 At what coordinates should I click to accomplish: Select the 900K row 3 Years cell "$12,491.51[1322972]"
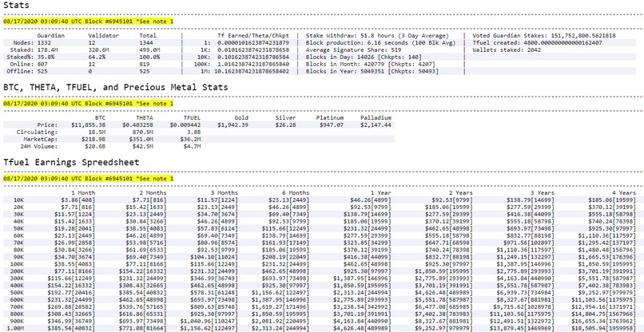tap(522, 322)
